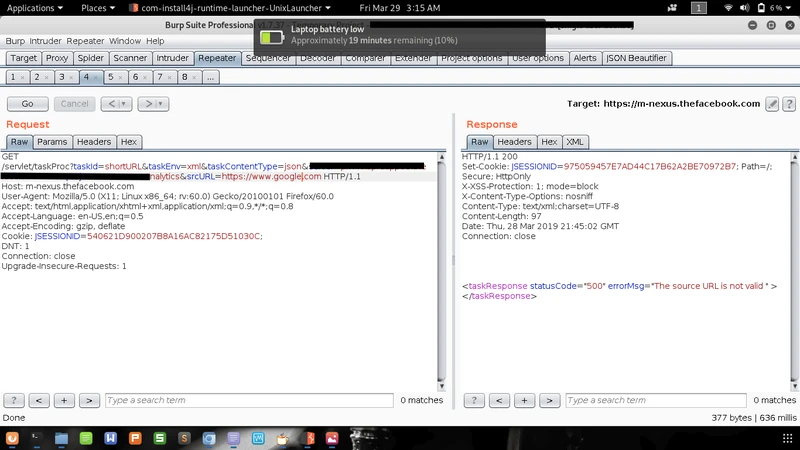
Task: Click the request search + options button
Action: tap(64, 400)
